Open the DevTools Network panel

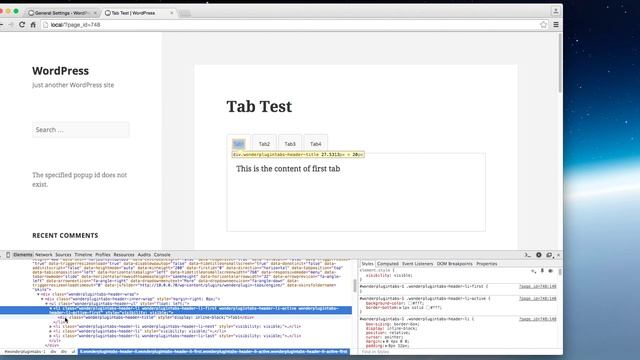(44, 255)
